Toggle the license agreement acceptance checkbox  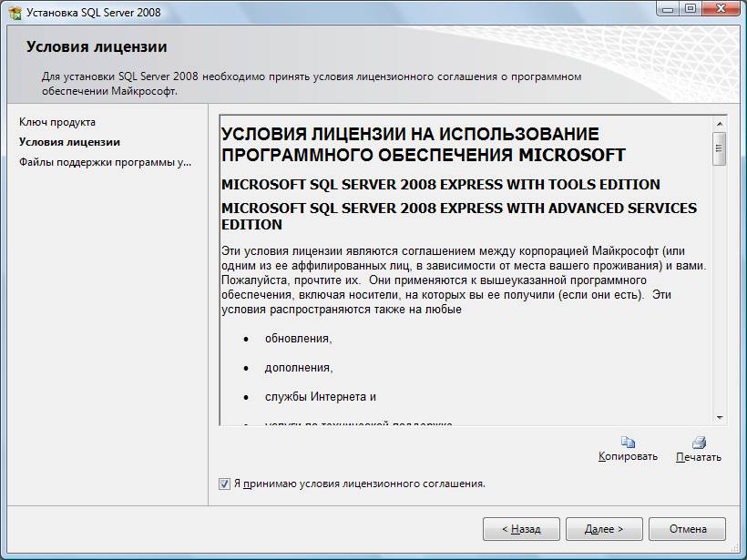click(225, 484)
